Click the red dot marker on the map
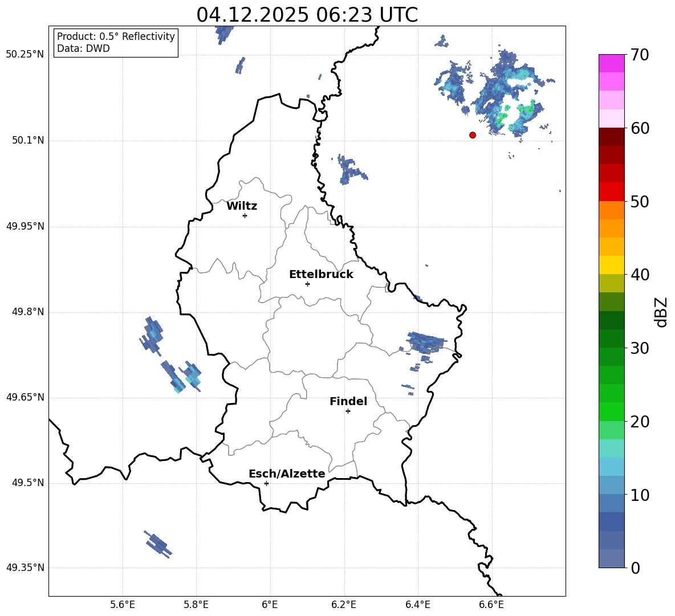This screenshot has height=616, width=675. pyautogui.click(x=473, y=135)
